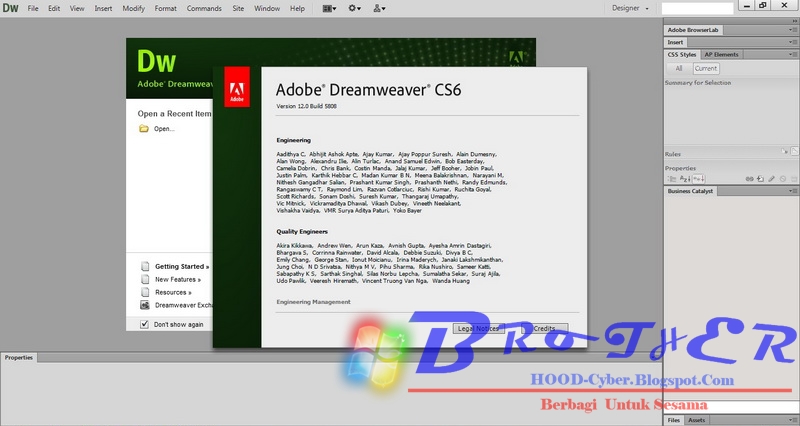This screenshot has width=800, height=426.
Task: Click the Dw application logo
Action: pos(10,8)
